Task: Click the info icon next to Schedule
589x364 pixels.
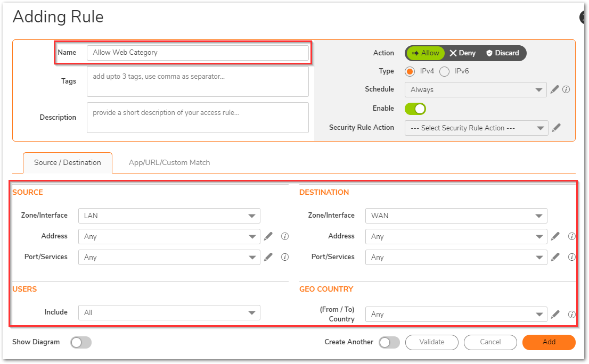Action: coord(566,89)
